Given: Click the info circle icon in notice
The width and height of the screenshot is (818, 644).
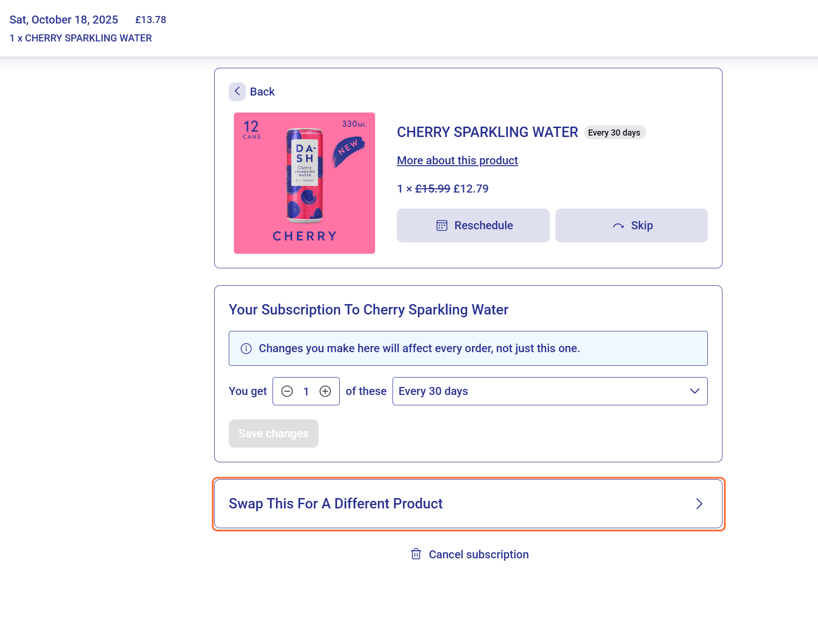Looking at the screenshot, I should pyautogui.click(x=246, y=348).
